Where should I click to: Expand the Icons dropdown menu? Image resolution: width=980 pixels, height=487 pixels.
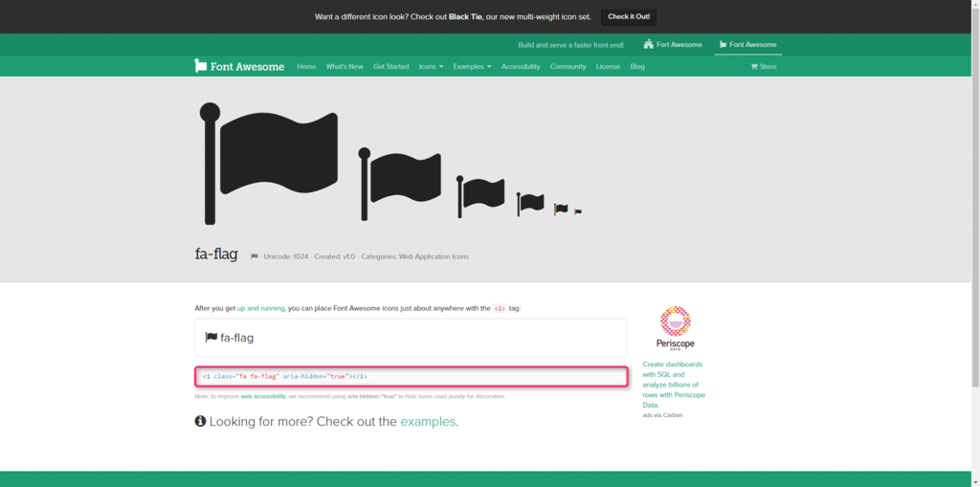click(431, 66)
